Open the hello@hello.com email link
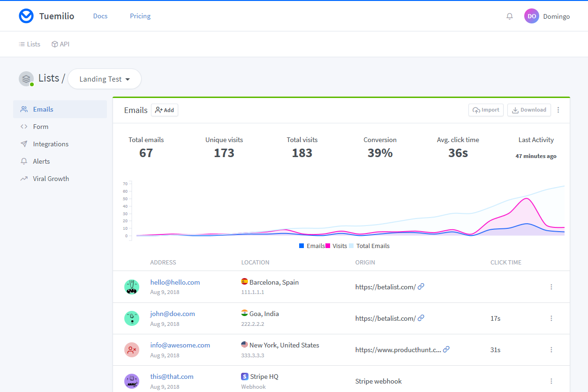 tap(175, 282)
